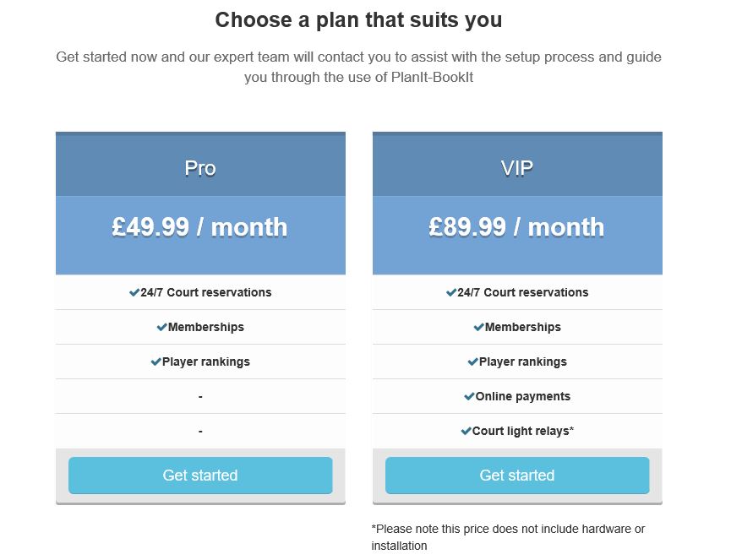742x560 pixels.
Task: Click checkmark beside VIP Player rankings
Action: click(472, 362)
